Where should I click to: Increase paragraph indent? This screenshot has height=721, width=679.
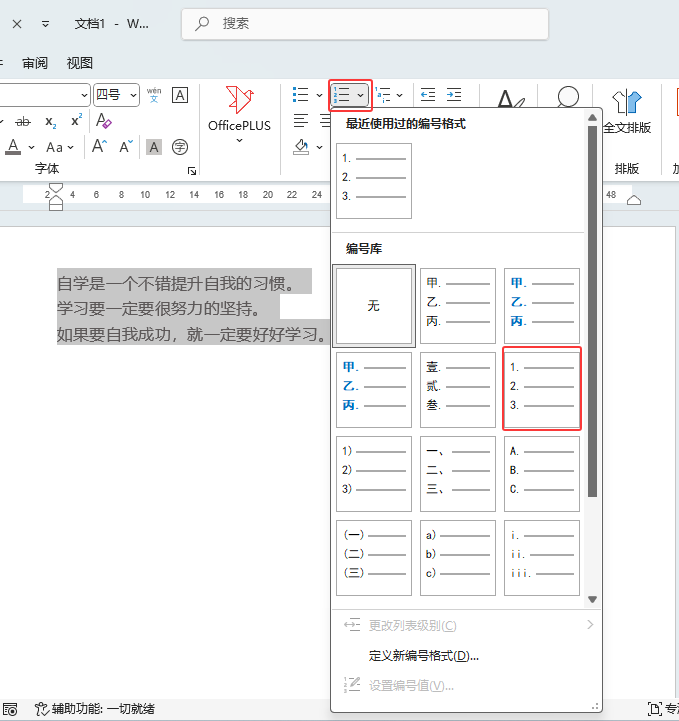(x=454, y=94)
